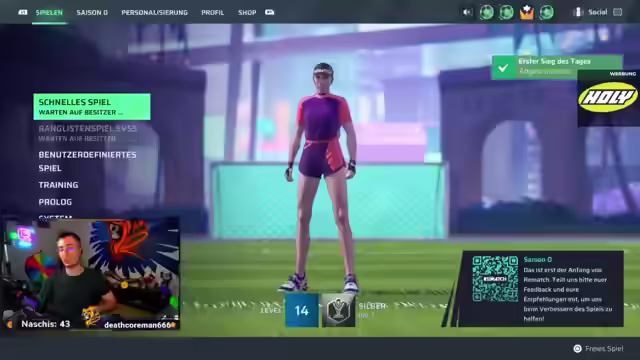Click the HOLY advertisement logo
The image size is (640, 360).
pyautogui.click(x=608, y=97)
